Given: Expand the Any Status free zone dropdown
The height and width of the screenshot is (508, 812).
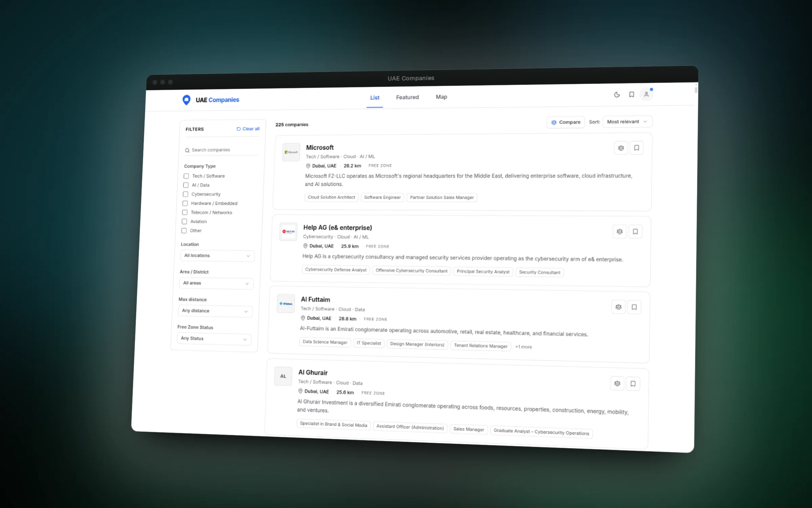Looking at the screenshot, I should coord(214,339).
